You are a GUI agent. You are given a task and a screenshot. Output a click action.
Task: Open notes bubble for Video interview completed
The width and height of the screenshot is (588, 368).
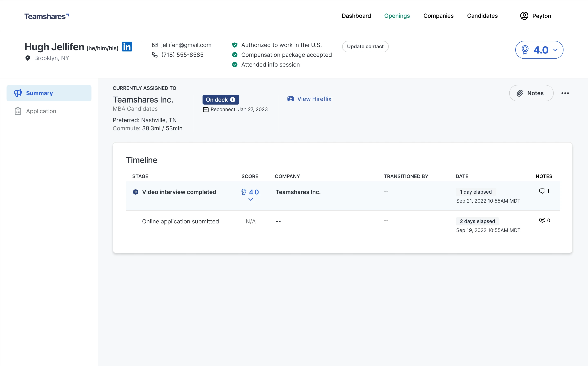point(542,191)
